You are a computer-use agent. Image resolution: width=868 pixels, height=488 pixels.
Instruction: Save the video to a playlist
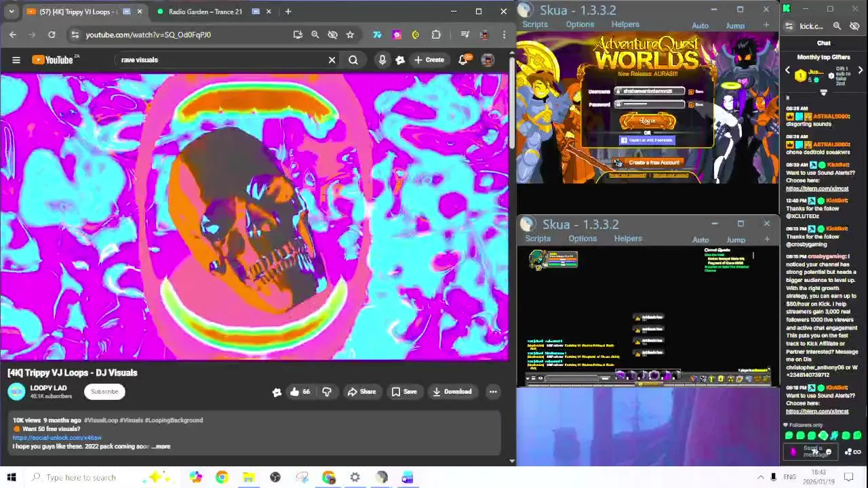pos(404,392)
